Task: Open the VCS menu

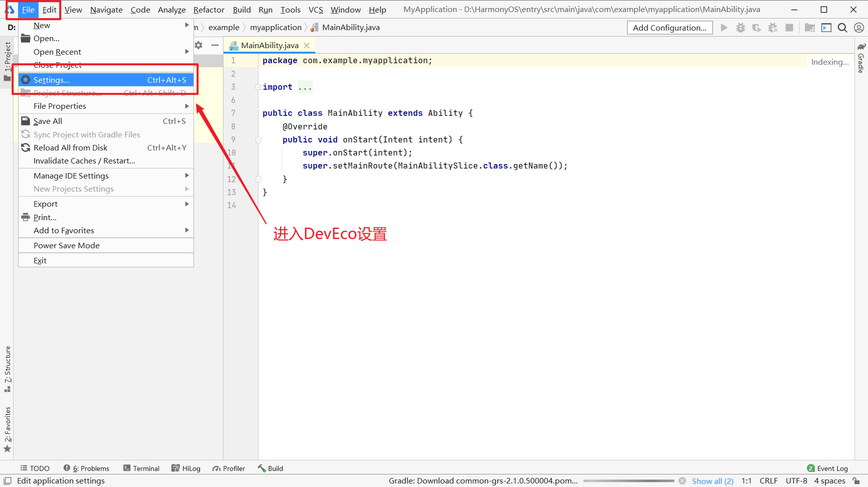Action: [316, 10]
